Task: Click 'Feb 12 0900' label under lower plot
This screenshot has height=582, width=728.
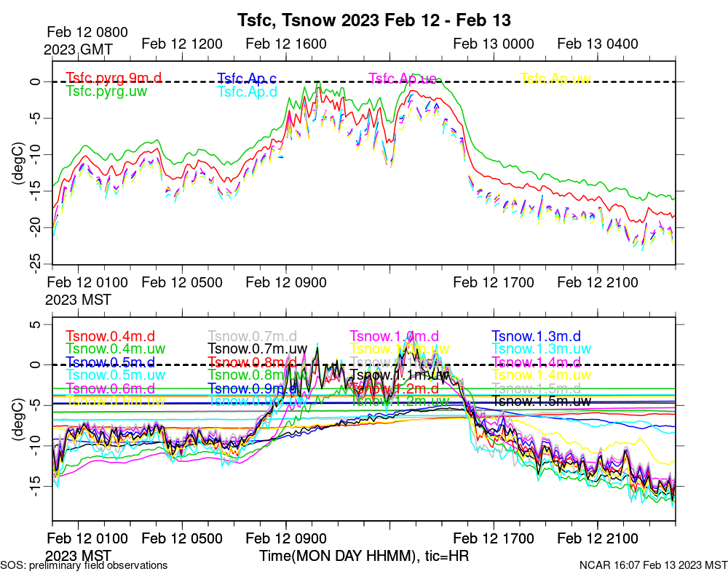Action: click(x=286, y=538)
